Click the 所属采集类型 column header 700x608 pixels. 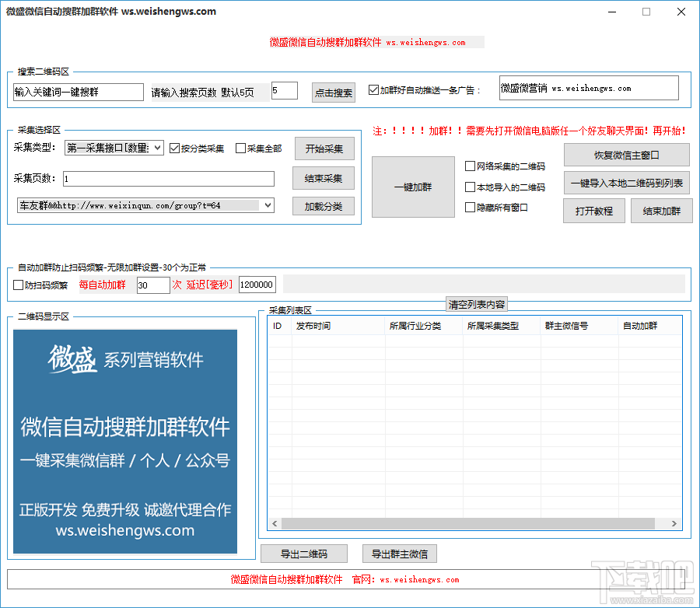coord(502,326)
